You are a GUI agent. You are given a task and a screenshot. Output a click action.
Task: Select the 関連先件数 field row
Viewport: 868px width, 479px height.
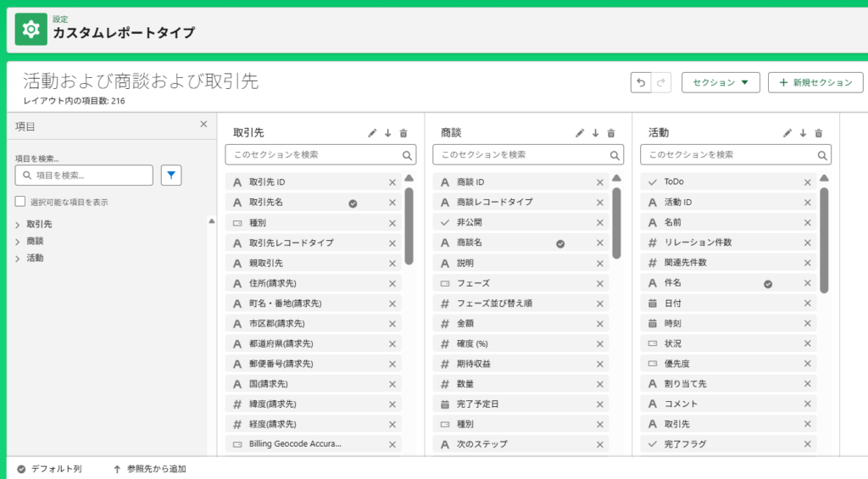coord(728,263)
